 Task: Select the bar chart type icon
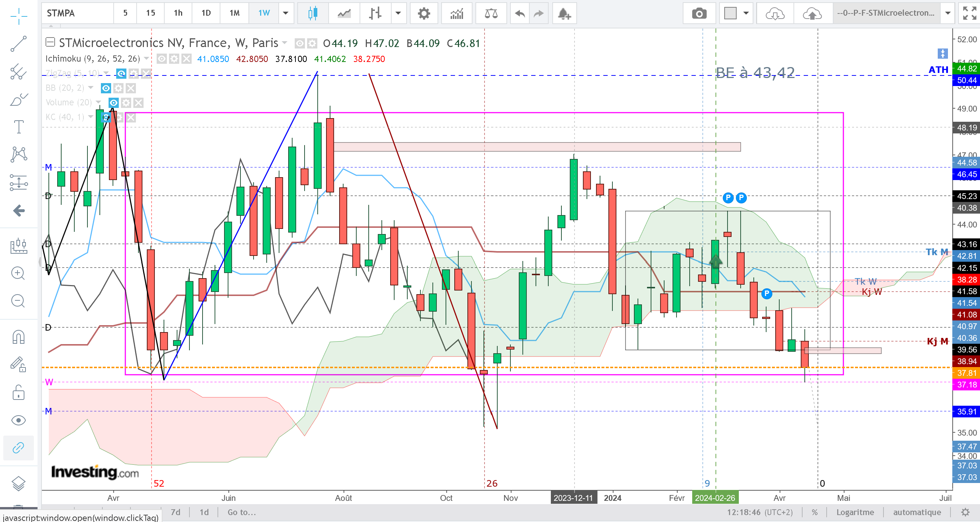pyautogui.click(x=375, y=13)
